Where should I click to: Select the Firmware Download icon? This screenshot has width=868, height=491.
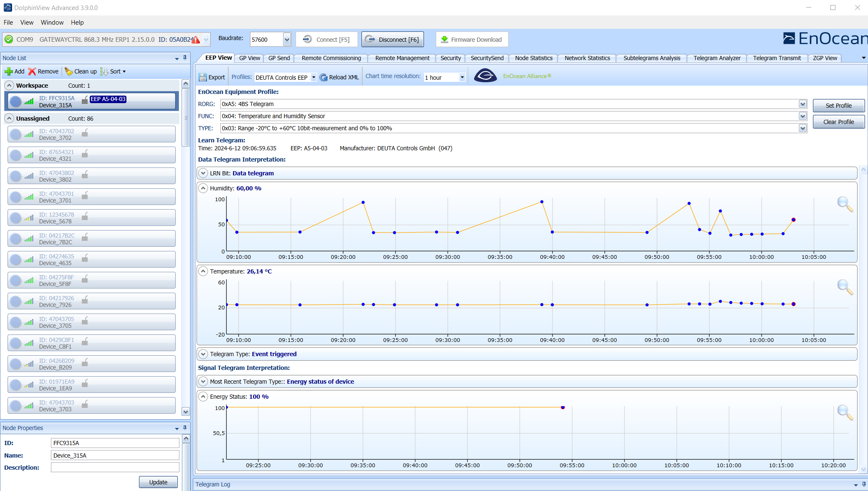[444, 39]
